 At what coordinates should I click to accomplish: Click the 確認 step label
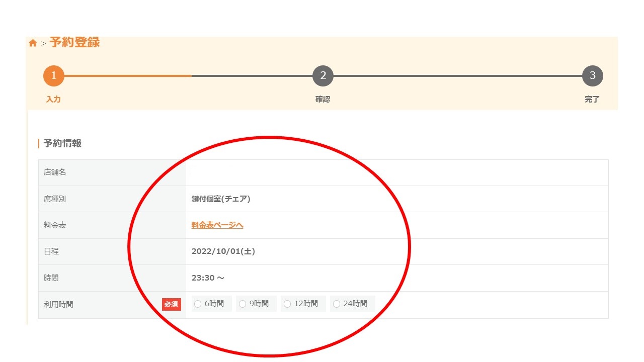[323, 100]
